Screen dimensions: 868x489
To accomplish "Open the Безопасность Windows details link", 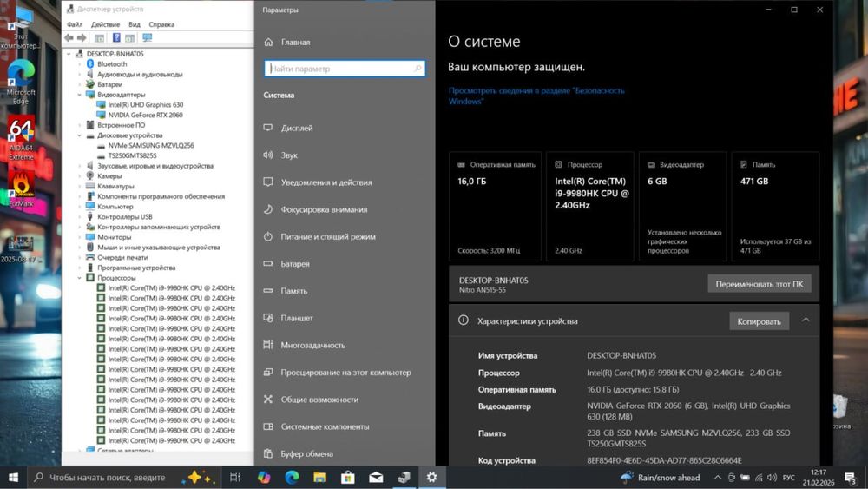I will click(x=536, y=96).
